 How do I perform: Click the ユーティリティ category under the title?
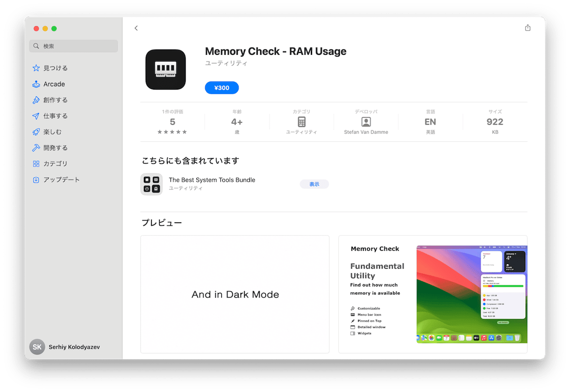point(226,63)
